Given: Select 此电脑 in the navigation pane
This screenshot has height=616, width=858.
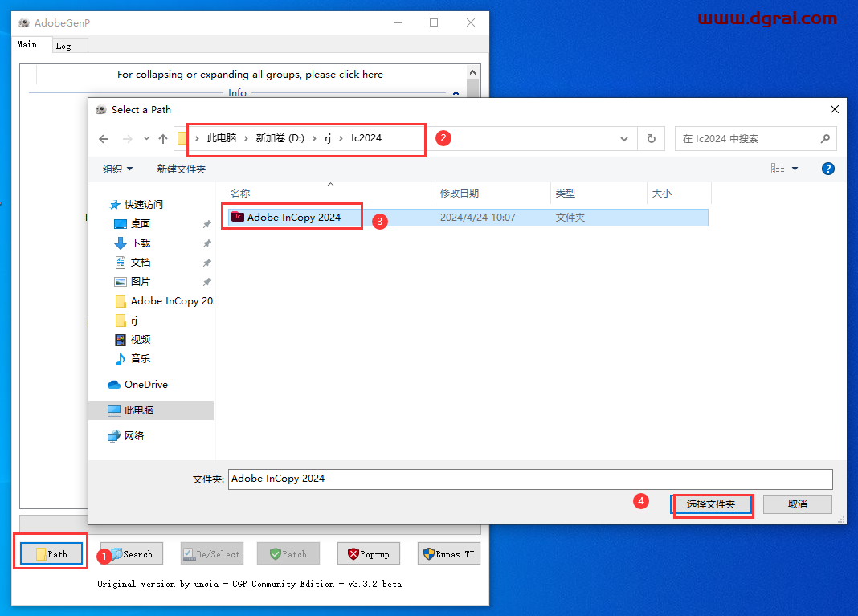Looking at the screenshot, I should click(138, 410).
